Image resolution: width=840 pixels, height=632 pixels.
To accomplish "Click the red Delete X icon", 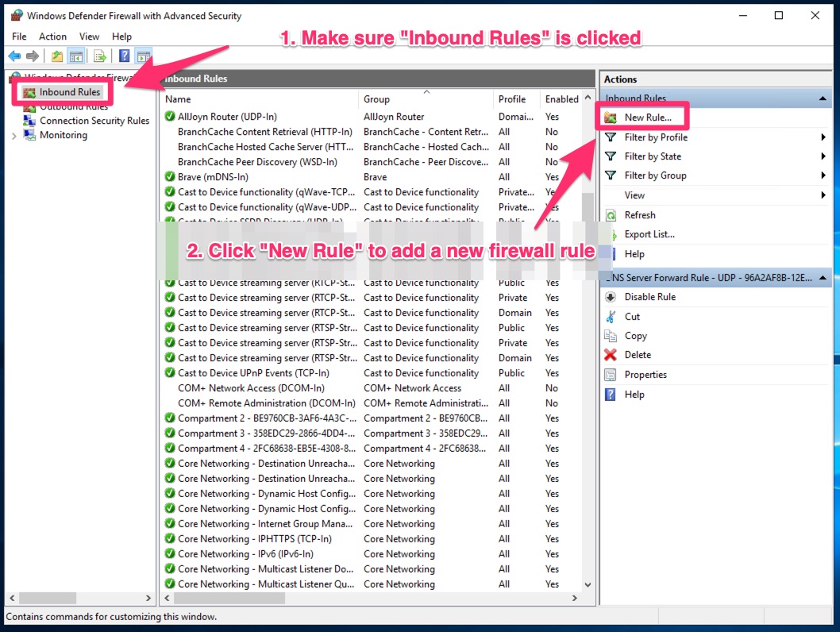I will tap(611, 355).
